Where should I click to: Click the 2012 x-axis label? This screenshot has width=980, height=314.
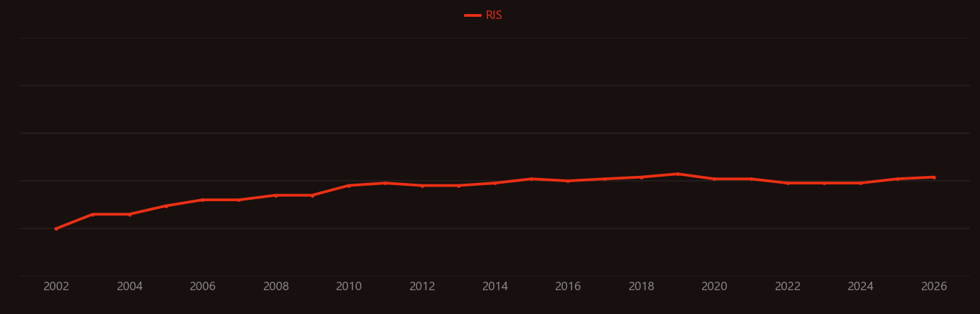pyautogui.click(x=422, y=287)
